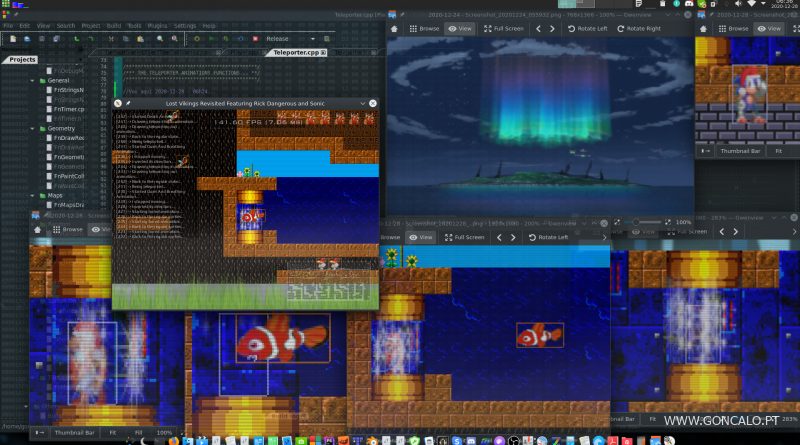Viewport: 800px width, 445px height.
Task: Click the New file icon in IDE toolbar
Action: (13, 39)
